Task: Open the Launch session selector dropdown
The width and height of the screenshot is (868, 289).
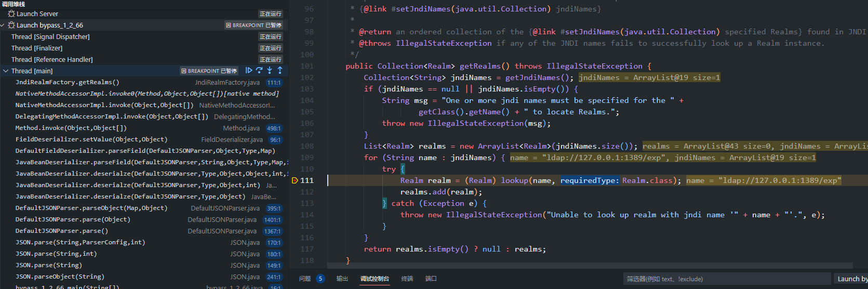Action: [851, 279]
